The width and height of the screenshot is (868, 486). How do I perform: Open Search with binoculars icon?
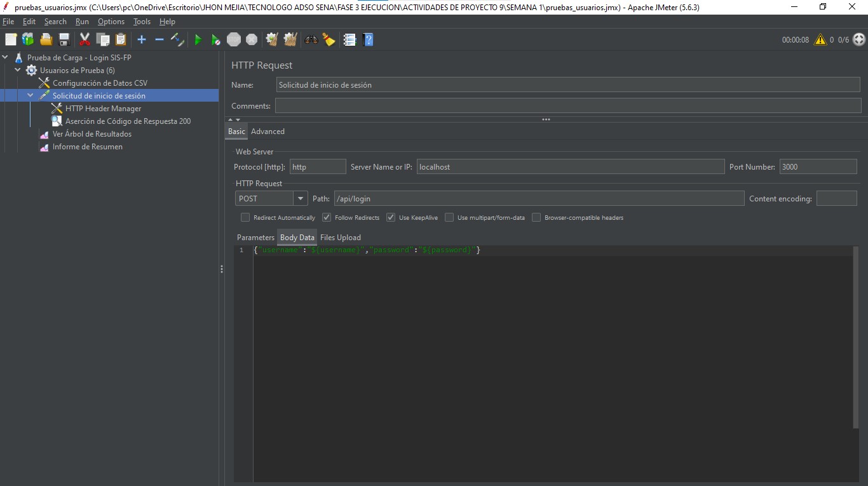click(x=311, y=39)
